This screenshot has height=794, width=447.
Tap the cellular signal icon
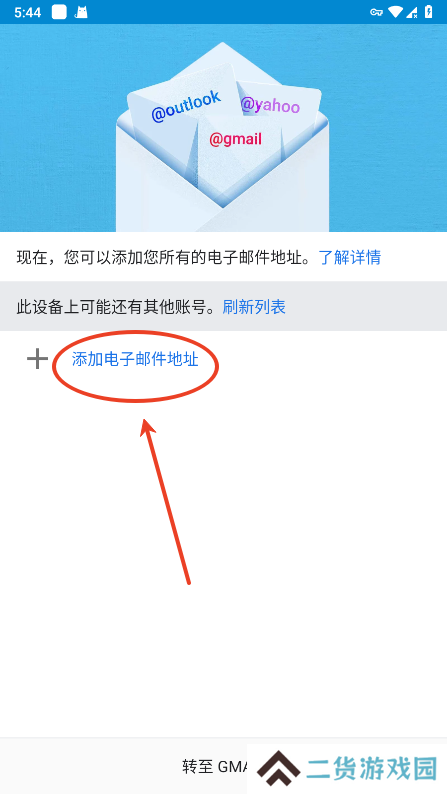pyautogui.click(x=412, y=12)
